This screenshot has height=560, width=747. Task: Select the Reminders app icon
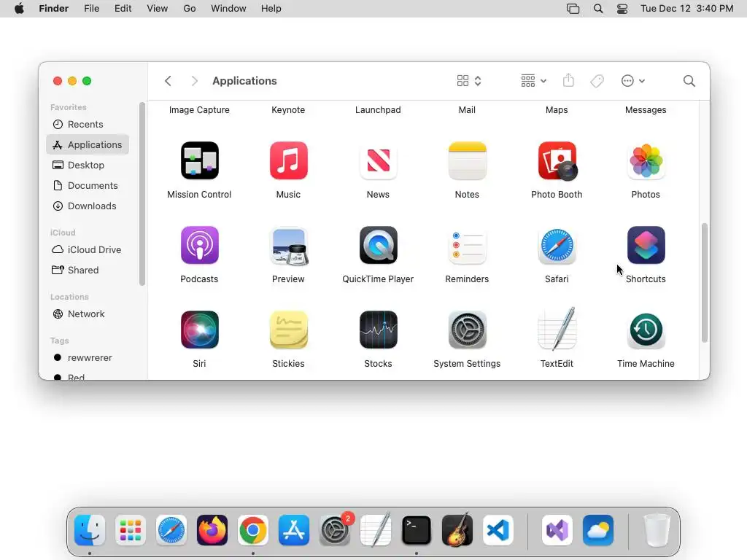click(x=468, y=246)
